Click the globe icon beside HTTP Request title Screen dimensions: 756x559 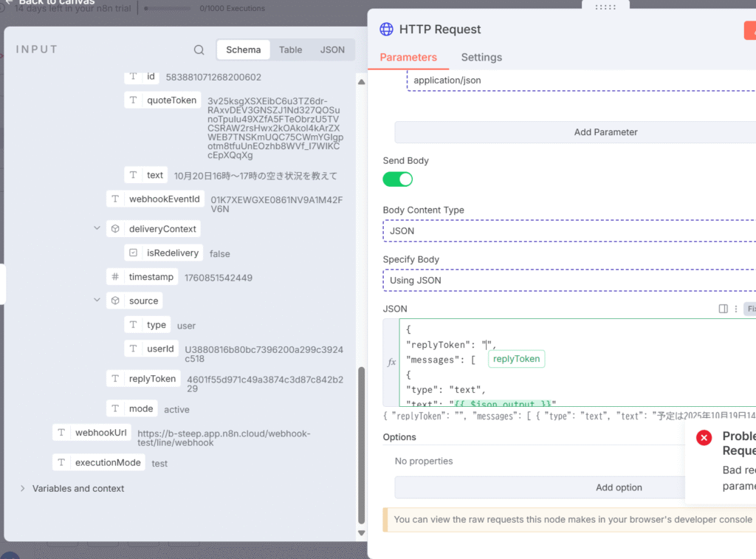click(386, 30)
